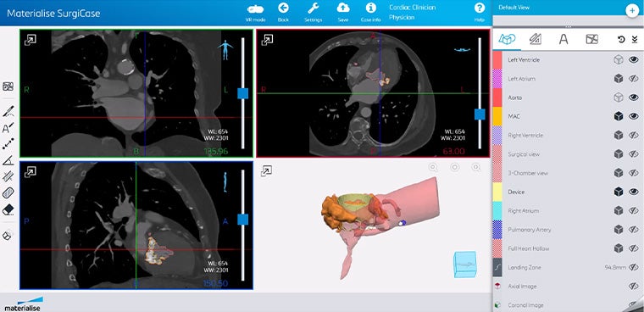
Task: Switch to the annotations A tab
Action: point(563,39)
